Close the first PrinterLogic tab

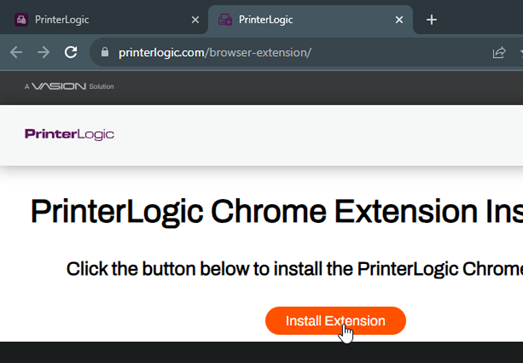[195, 20]
